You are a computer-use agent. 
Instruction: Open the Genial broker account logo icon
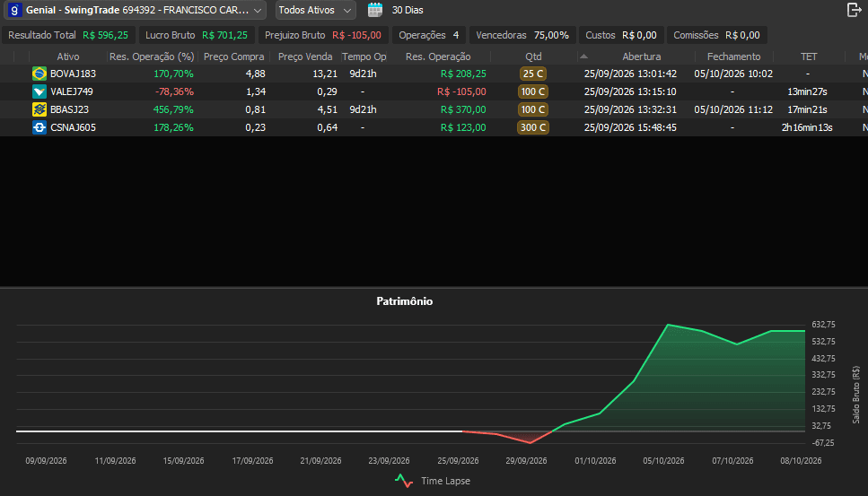[x=15, y=10]
